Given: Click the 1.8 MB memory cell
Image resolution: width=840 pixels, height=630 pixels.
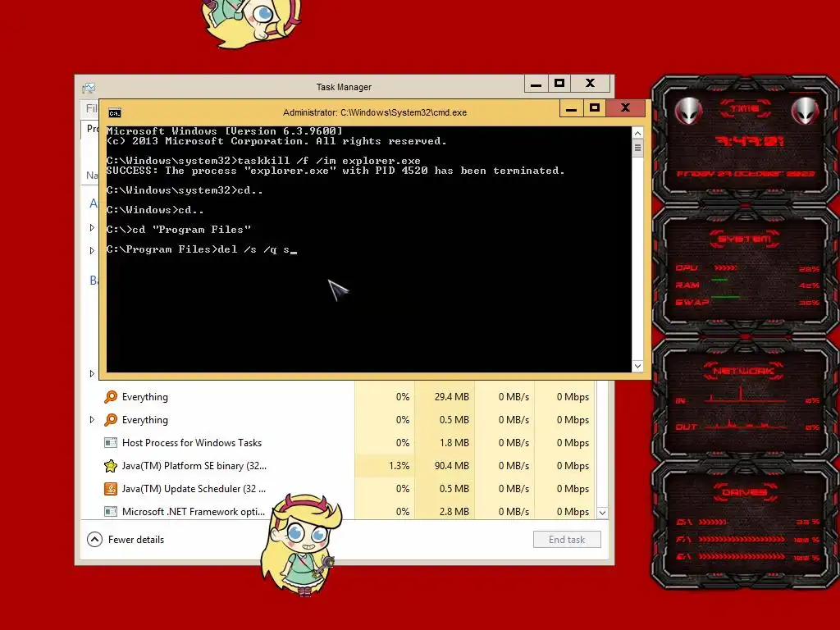Looking at the screenshot, I should point(445,443).
